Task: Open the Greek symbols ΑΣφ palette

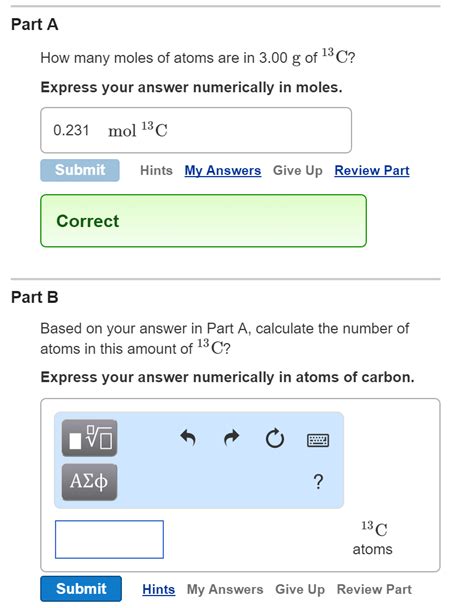Action: pos(89,482)
